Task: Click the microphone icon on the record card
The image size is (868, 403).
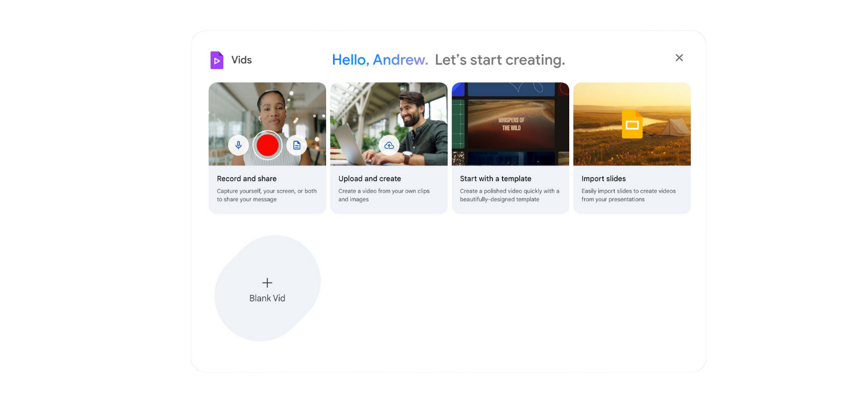Action: 239,146
